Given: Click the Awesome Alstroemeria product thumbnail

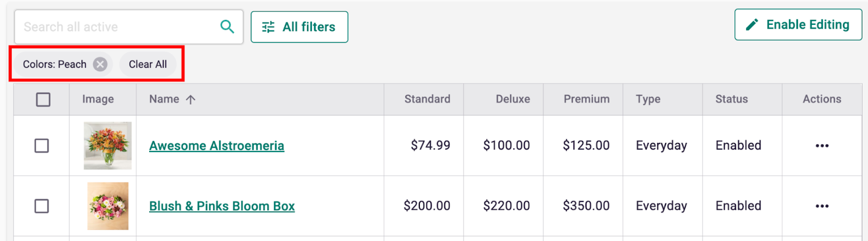Looking at the screenshot, I should coord(107,146).
